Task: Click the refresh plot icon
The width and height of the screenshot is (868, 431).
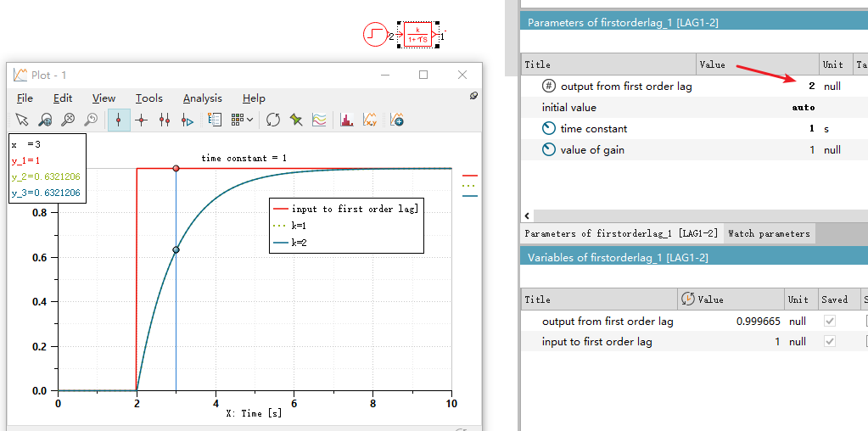Action: pyautogui.click(x=273, y=120)
